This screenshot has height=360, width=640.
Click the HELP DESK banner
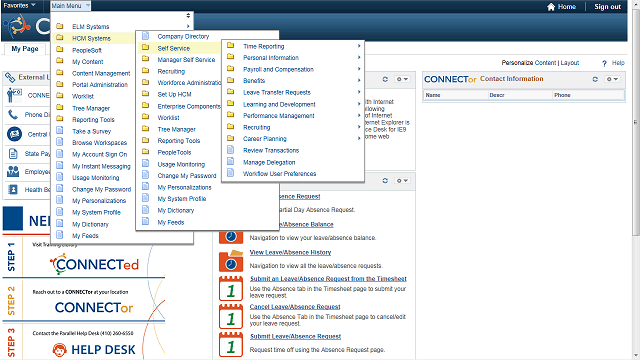(94, 350)
